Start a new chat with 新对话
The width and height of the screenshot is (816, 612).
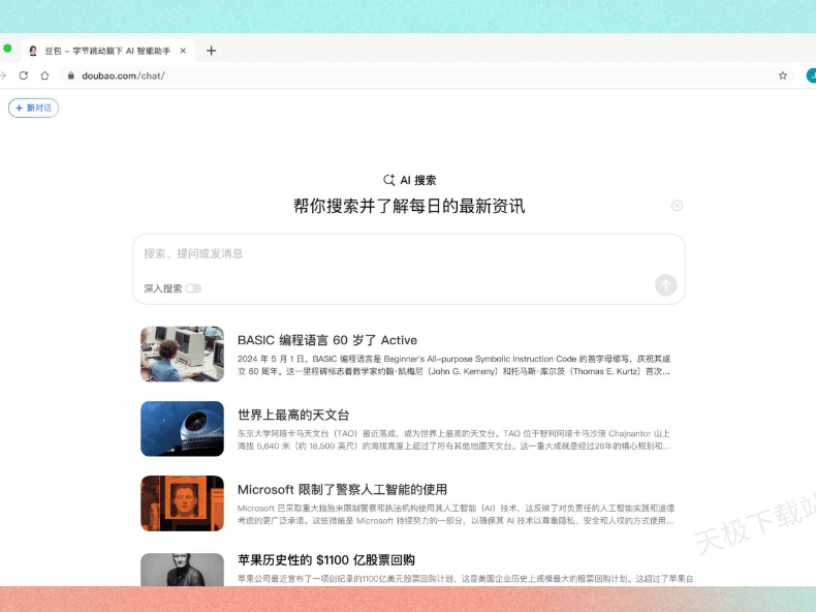click(x=33, y=108)
